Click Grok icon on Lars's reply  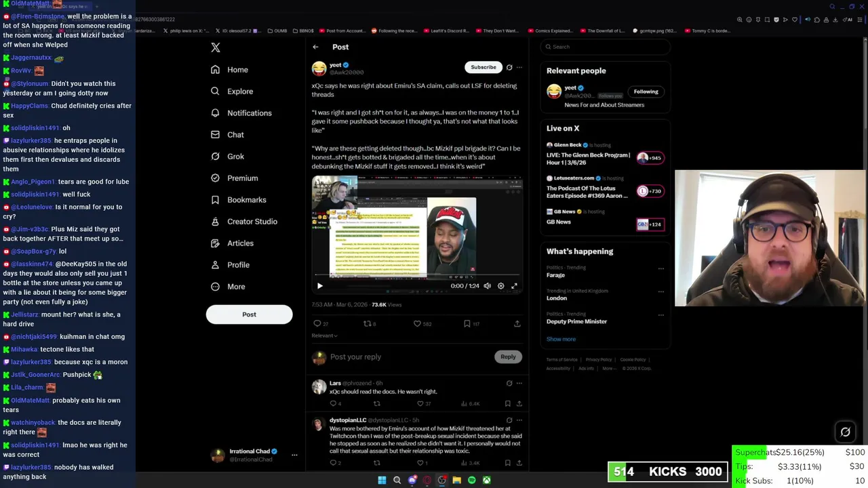tap(509, 384)
